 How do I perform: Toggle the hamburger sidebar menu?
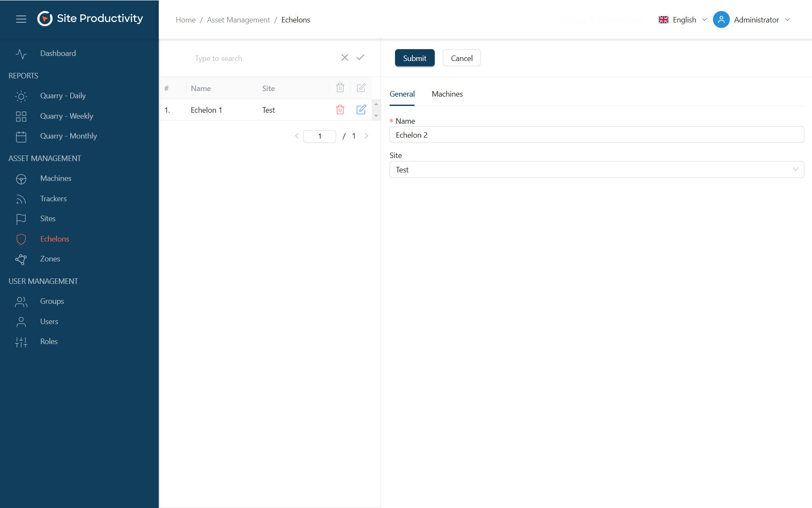pos(21,19)
